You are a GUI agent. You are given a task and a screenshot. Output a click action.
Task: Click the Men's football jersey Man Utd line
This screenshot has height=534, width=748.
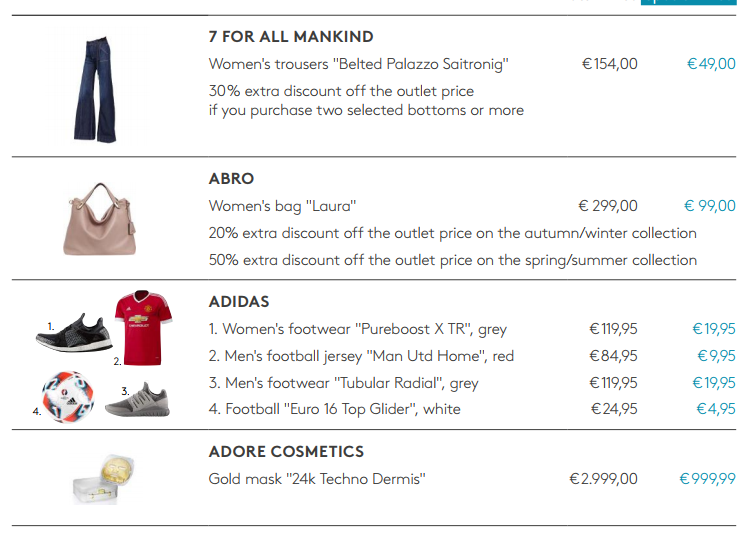pos(361,355)
